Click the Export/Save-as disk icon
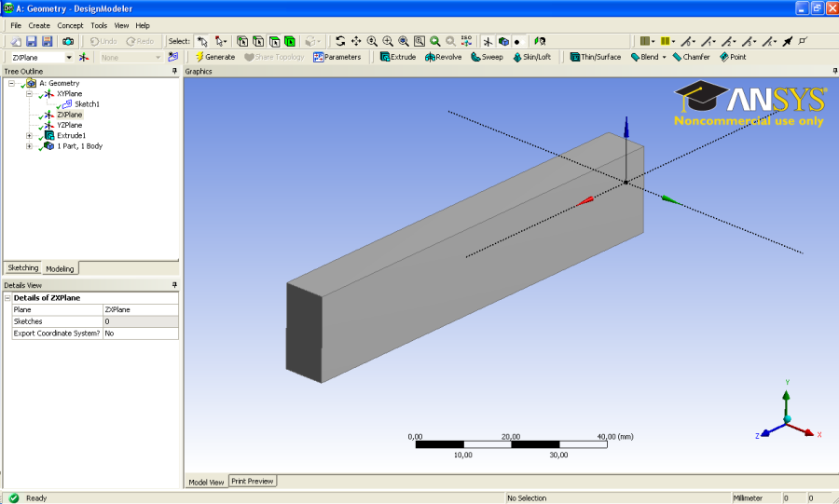The image size is (839, 504). coord(48,41)
